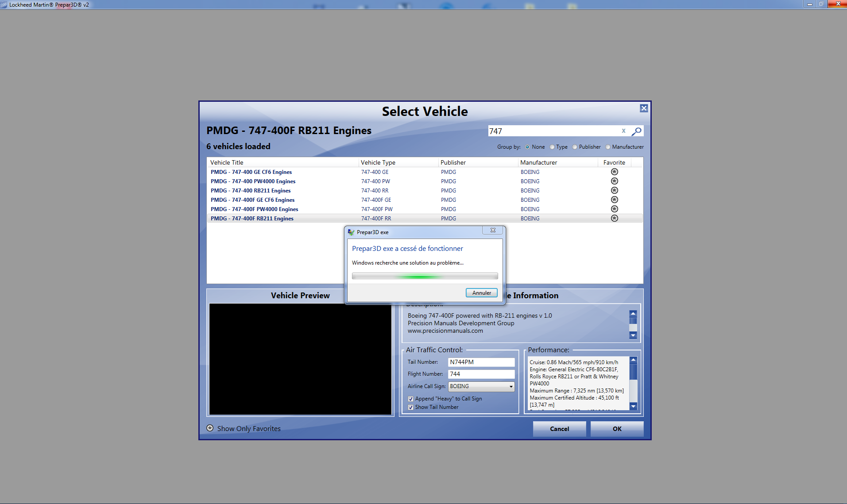Close the Select Vehicle dialog
Screen dimensions: 847x504
tap(644, 108)
